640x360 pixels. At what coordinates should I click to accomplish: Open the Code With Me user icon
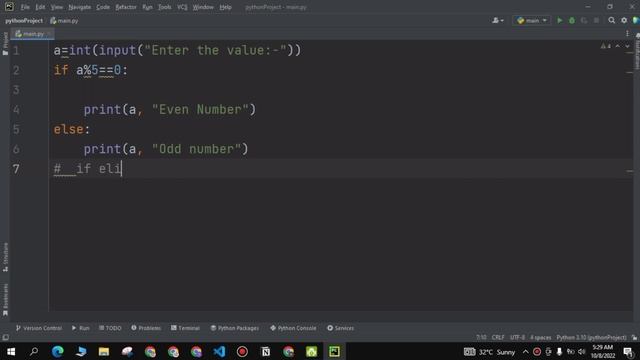click(498, 20)
